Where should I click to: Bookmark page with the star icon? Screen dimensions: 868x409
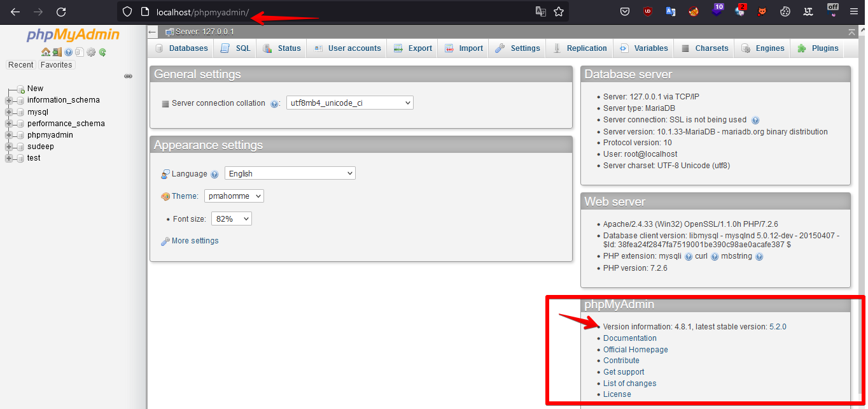559,11
